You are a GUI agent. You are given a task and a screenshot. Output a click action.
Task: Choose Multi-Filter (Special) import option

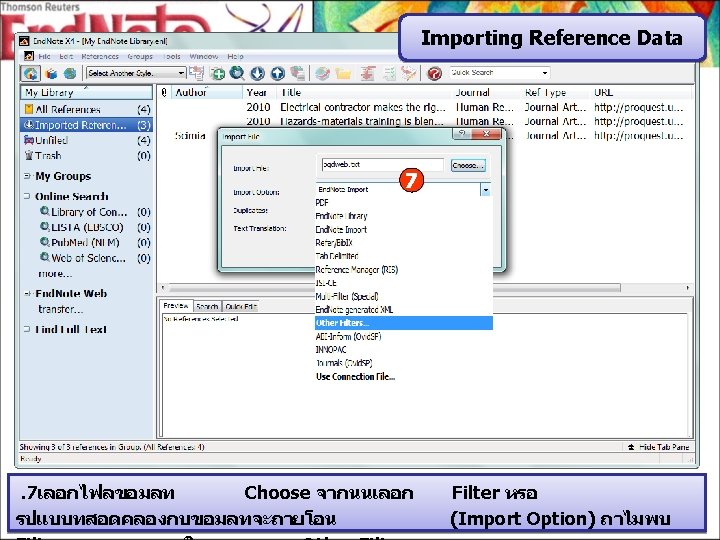[404, 296]
